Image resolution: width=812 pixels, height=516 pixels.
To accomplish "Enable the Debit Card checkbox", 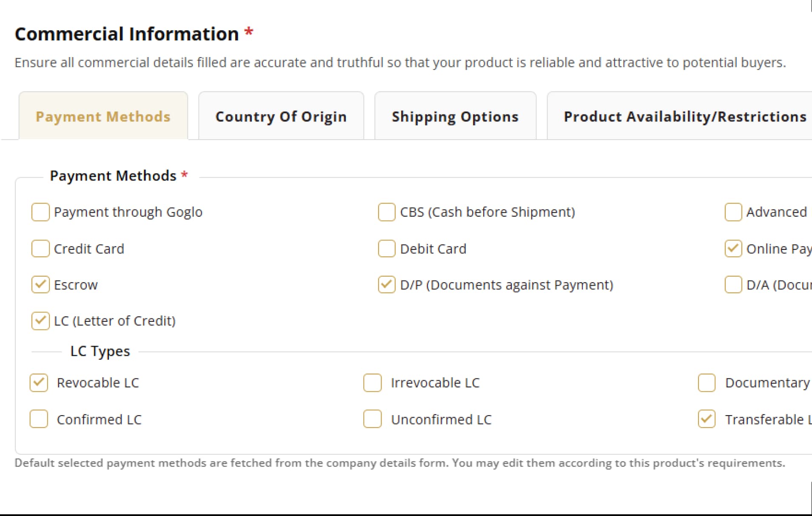I will (x=387, y=249).
